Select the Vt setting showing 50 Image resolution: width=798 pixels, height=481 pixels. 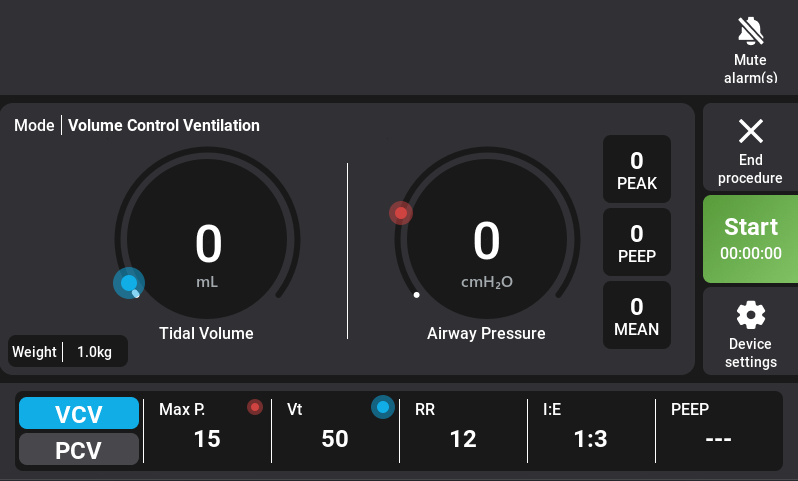[334, 438]
